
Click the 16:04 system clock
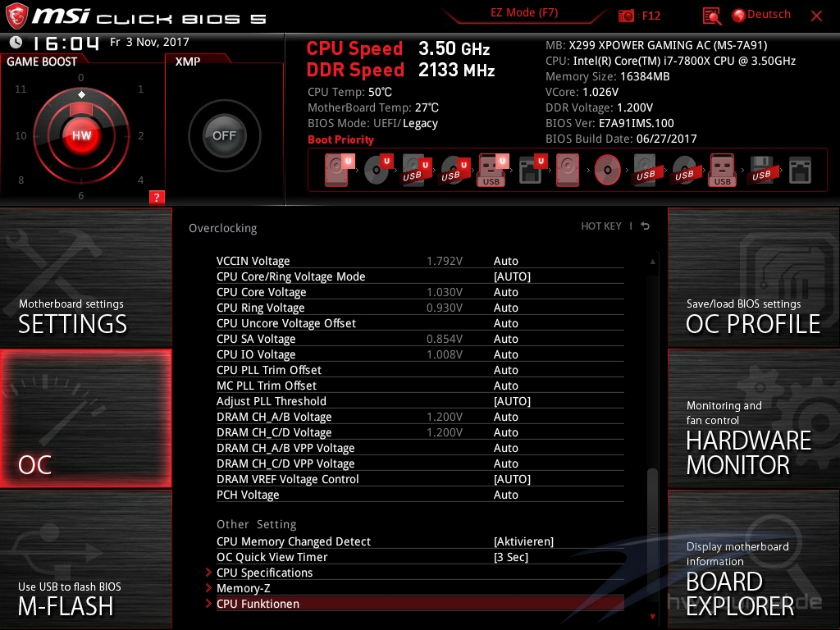66,43
